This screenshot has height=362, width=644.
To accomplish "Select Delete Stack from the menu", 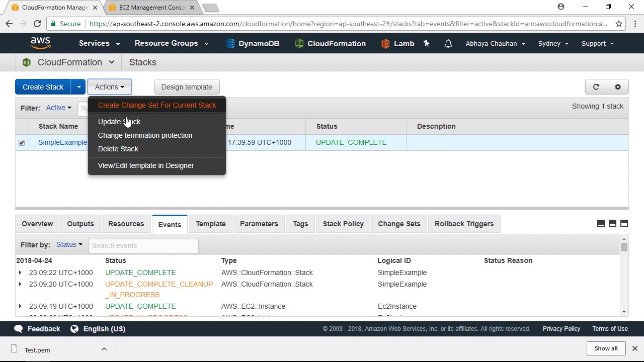I will click(157, 149).
